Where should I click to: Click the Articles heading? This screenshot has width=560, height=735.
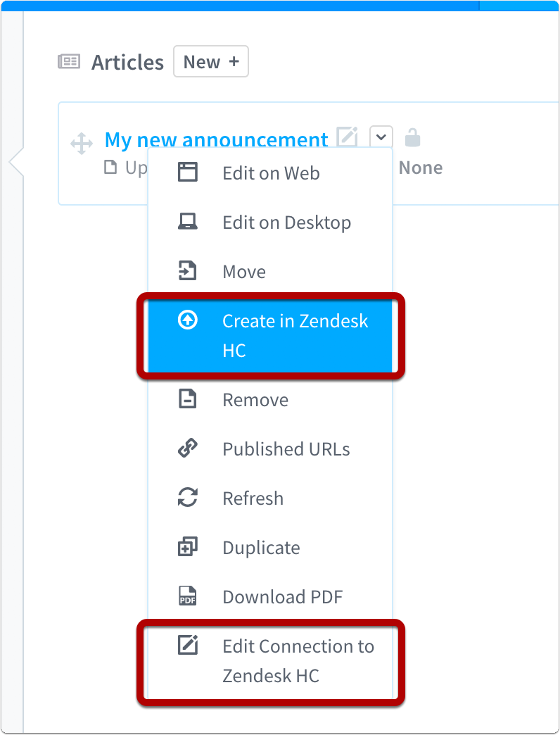coord(127,63)
